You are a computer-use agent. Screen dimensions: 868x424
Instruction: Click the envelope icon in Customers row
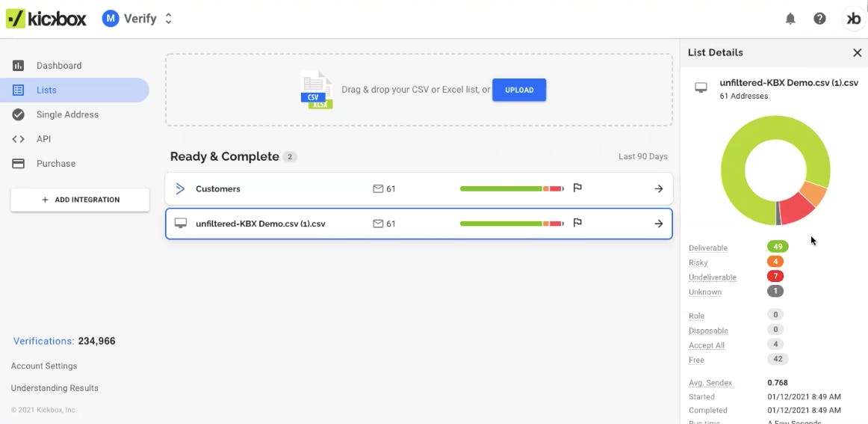(x=378, y=189)
